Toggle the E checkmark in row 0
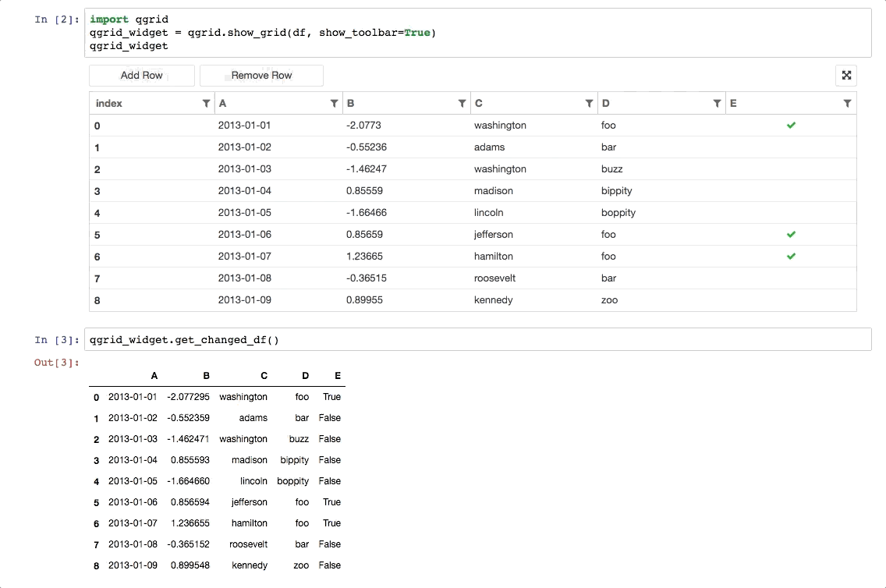886x588 pixels. pos(791,126)
